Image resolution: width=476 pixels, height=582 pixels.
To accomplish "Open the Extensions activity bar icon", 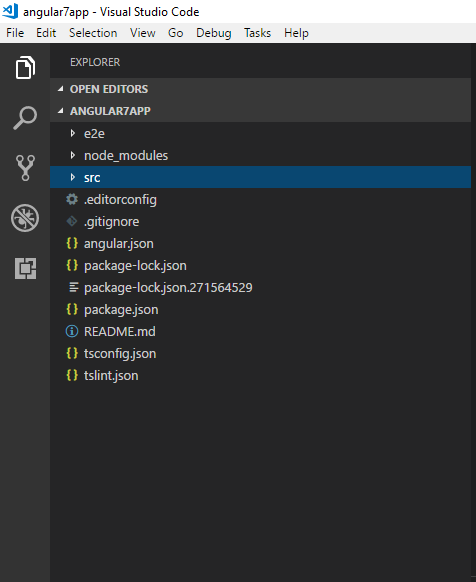I will 25,268.
